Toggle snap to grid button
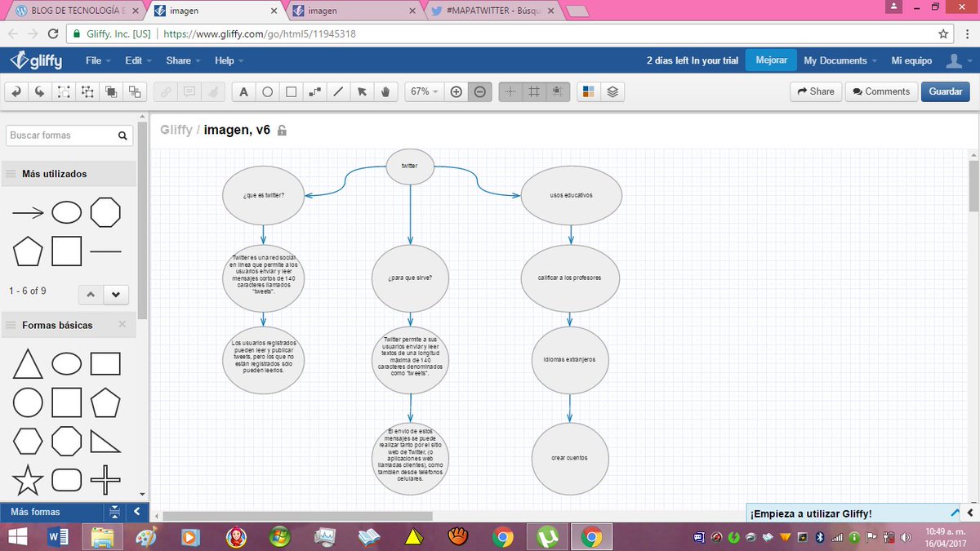The image size is (980, 551). (x=558, y=91)
